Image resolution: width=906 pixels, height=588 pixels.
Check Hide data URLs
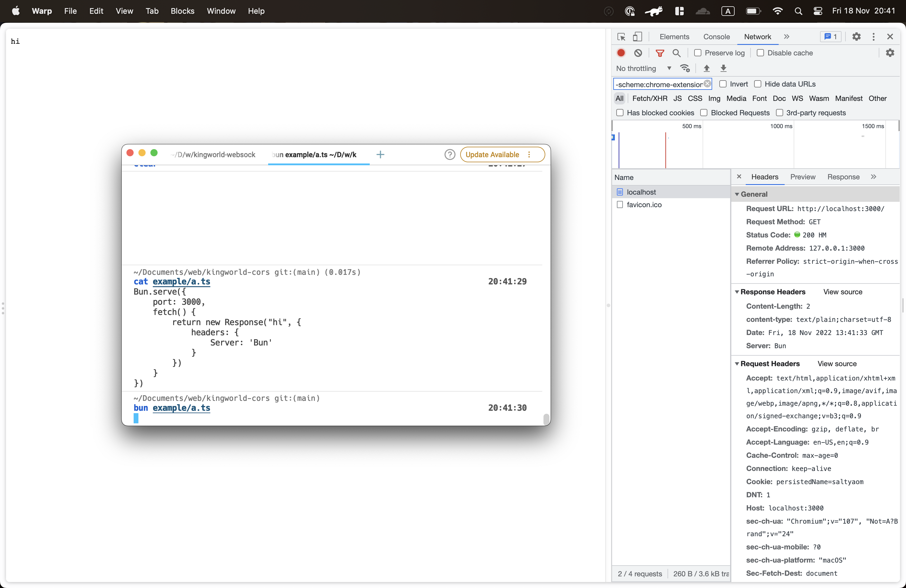757,84
